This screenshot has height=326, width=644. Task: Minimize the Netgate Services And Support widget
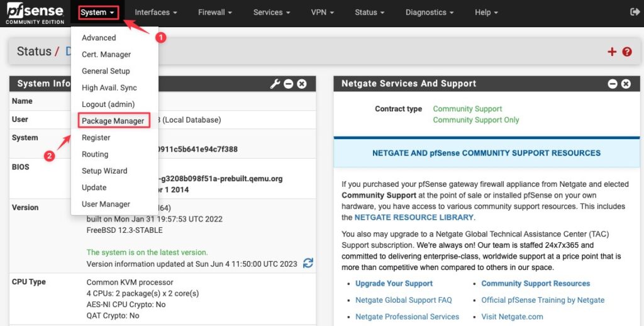(613, 84)
